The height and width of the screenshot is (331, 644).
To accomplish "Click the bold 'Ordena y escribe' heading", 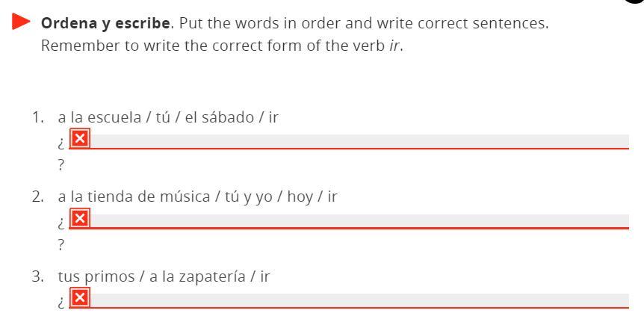I will tap(105, 23).
